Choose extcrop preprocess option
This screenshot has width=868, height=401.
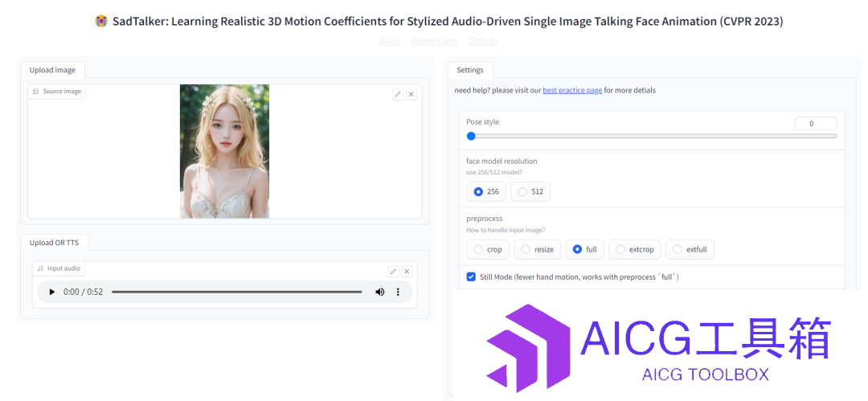(x=635, y=249)
